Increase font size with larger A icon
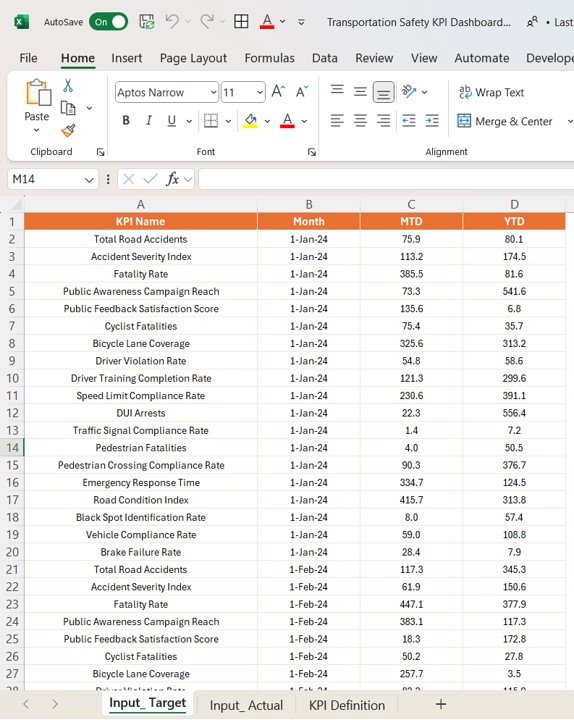Screen dimensions: 574x720 (x=278, y=92)
